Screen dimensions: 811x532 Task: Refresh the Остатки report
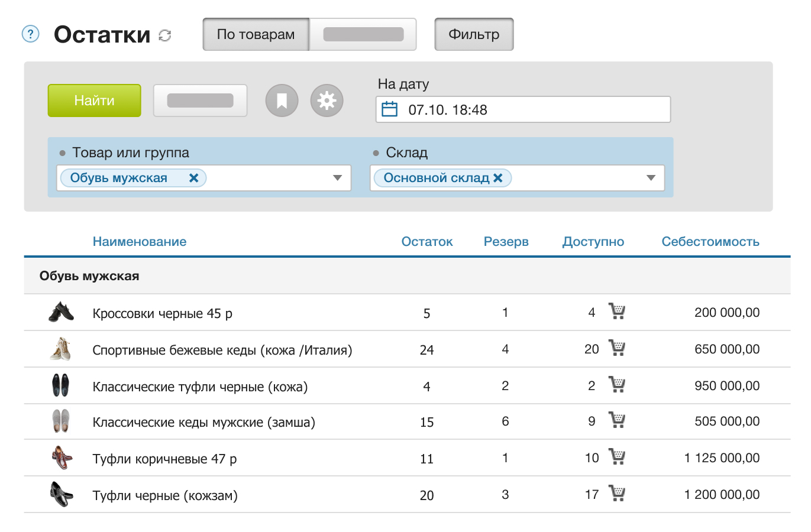click(165, 35)
